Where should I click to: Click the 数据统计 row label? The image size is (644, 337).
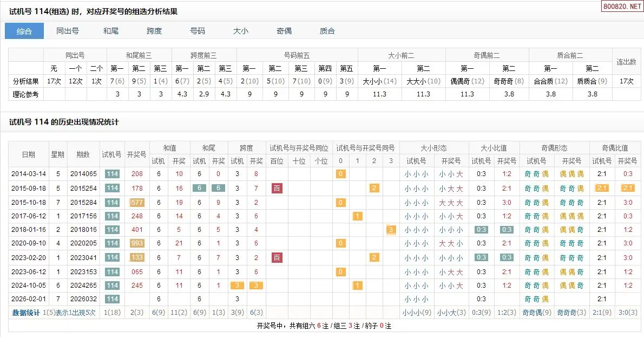coord(26,313)
